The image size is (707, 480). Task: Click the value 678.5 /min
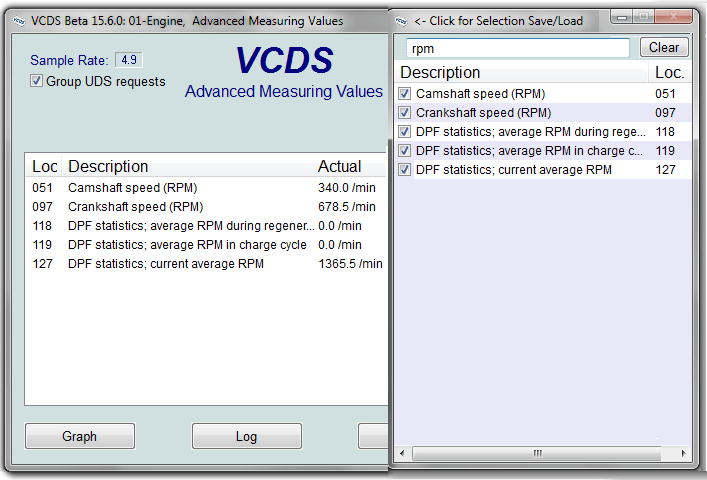click(347, 207)
